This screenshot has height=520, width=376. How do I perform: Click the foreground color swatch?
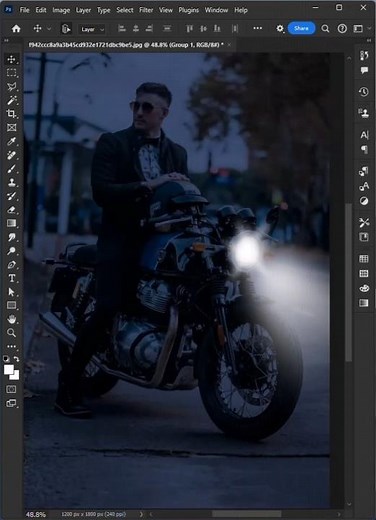9,369
